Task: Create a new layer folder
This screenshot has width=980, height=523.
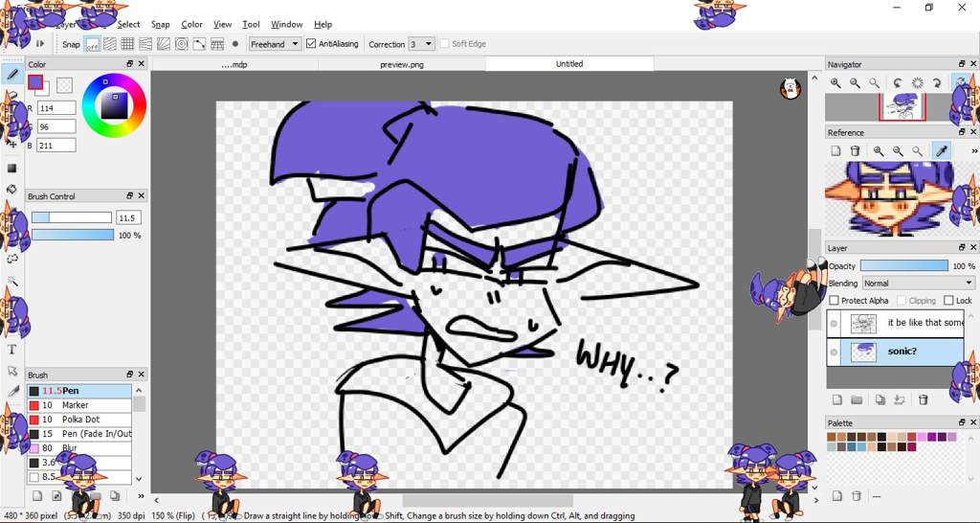Action: tap(857, 399)
